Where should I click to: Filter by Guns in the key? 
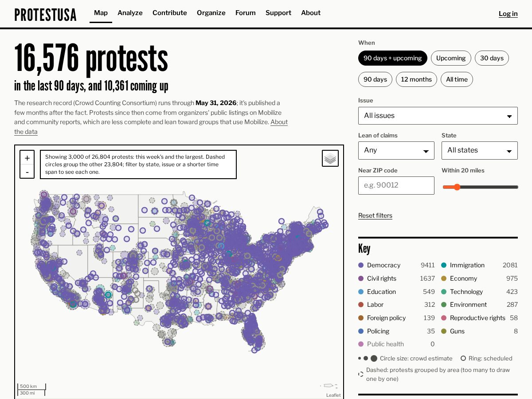pyautogui.click(x=479, y=331)
